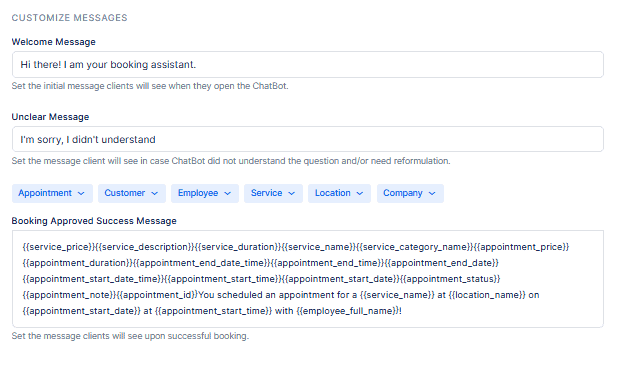Screen dimensions: 619x370
Task: Click the hint about ChatBot not understanding
Action: [x=231, y=161]
